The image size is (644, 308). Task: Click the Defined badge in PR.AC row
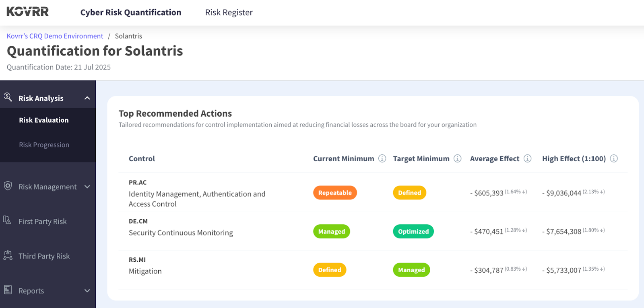coord(409,193)
